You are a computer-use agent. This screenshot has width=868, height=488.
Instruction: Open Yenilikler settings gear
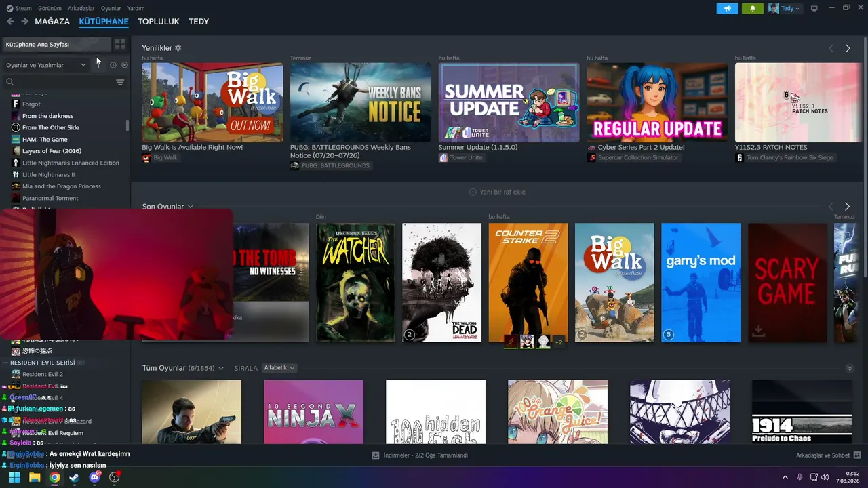click(x=178, y=48)
